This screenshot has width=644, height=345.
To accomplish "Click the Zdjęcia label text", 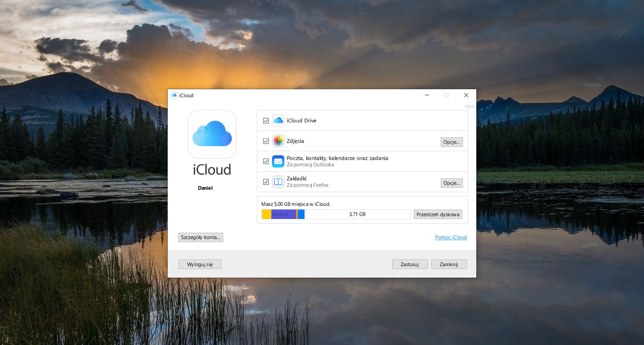I will click(x=295, y=141).
